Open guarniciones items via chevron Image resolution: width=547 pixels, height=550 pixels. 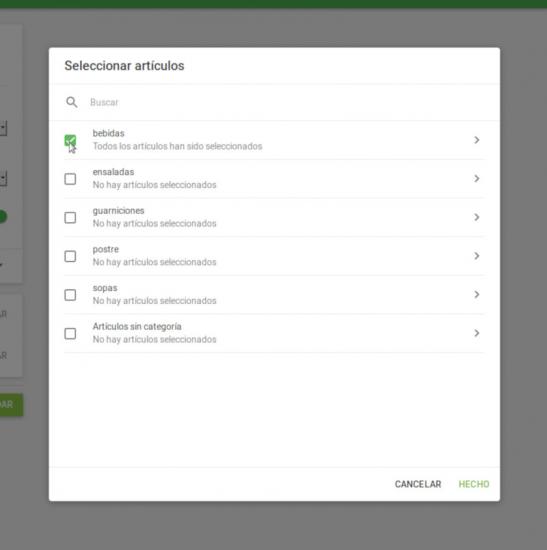(x=476, y=217)
